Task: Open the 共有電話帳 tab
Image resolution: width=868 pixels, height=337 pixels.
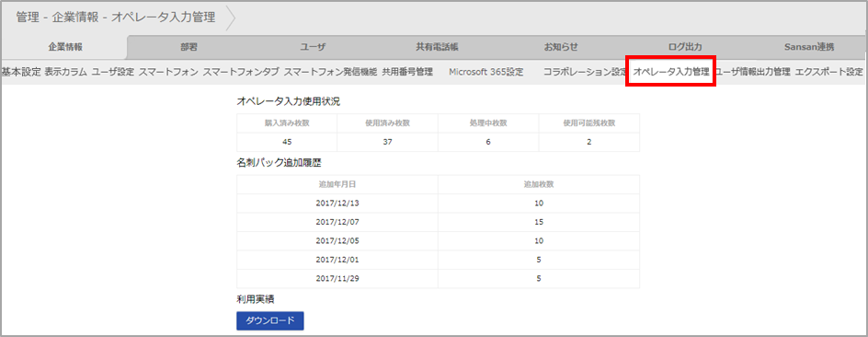Action: pos(437,48)
